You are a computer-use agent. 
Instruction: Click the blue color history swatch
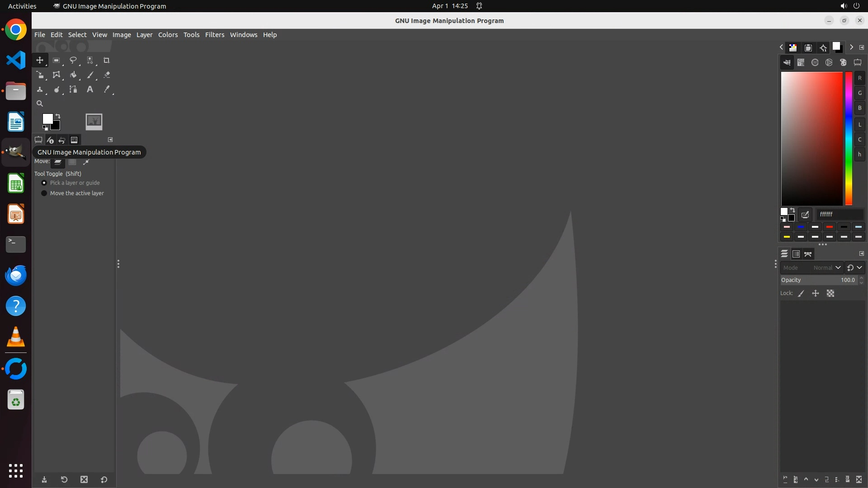pos(801,227)
